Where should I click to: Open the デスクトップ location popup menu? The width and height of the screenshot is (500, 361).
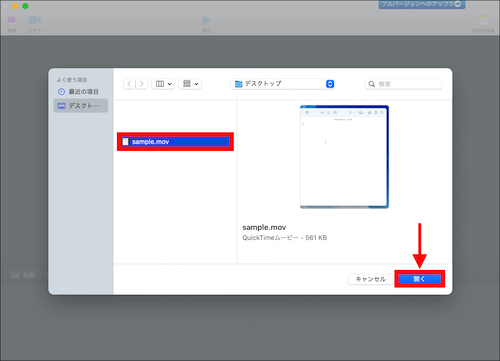point(282,84)
